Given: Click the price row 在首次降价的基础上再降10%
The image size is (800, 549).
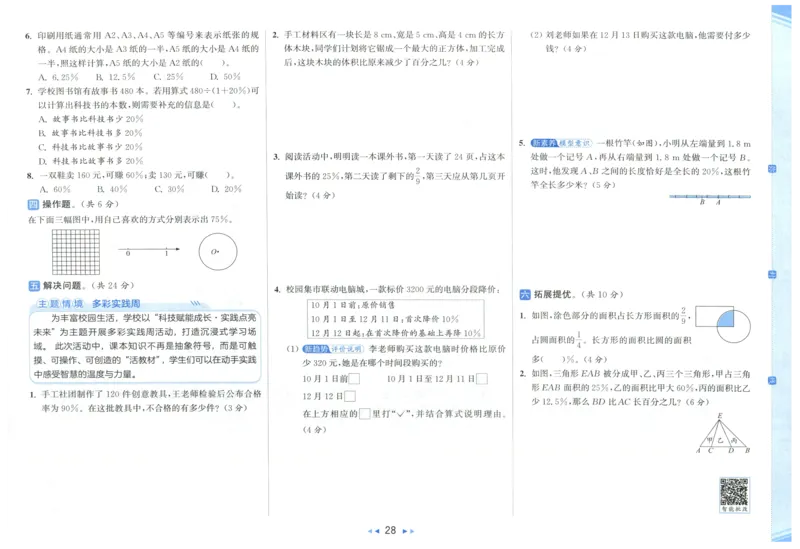Looking at the screenshot, I should point(395,333).
